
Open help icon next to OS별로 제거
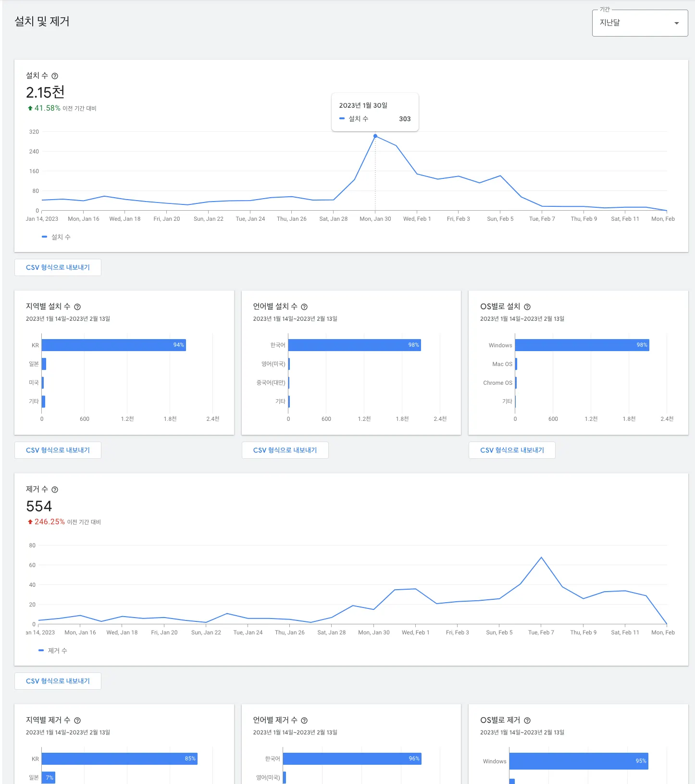pyautogui.click(x=527, y=721)
